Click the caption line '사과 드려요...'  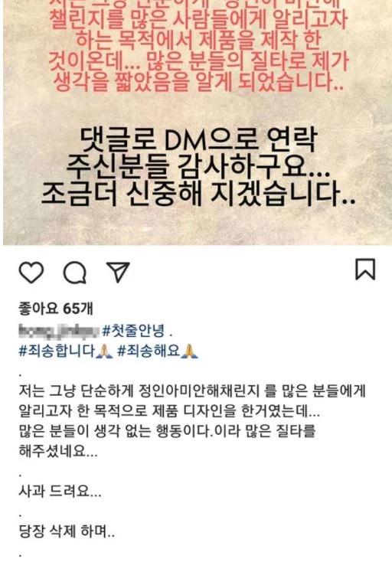[x=60, y=492]
